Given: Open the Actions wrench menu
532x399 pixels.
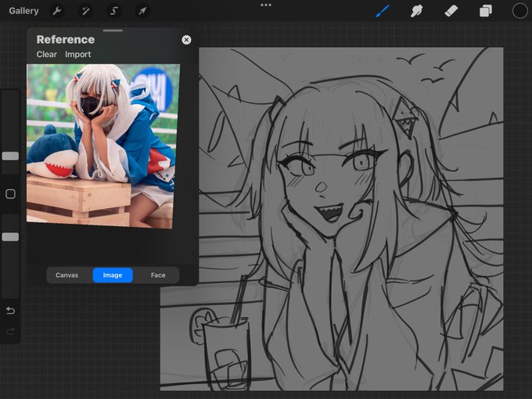Looking at the screenshot, I should (56, 11).
